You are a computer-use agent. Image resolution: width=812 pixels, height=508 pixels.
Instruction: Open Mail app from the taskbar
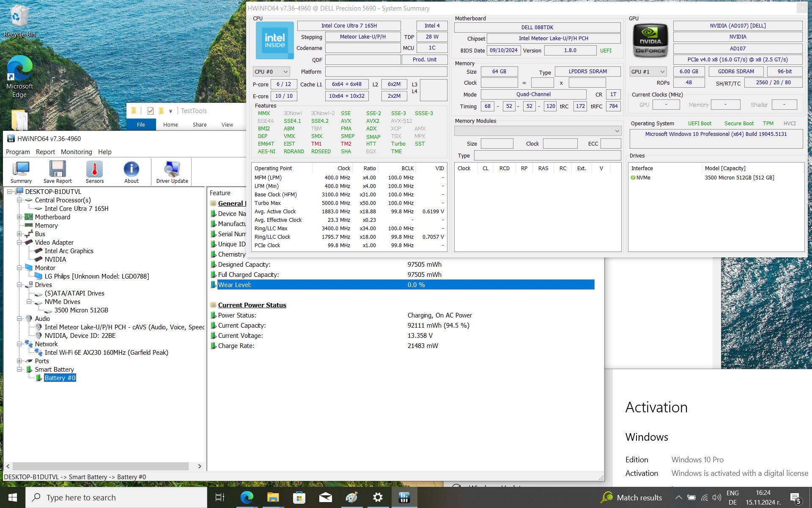click(325, 497)
